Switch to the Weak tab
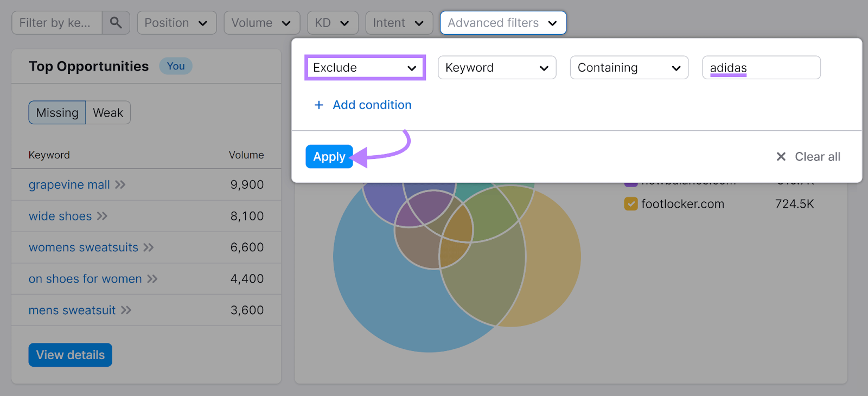The width and height of the screenshot is (868, 396). point(108,113)
